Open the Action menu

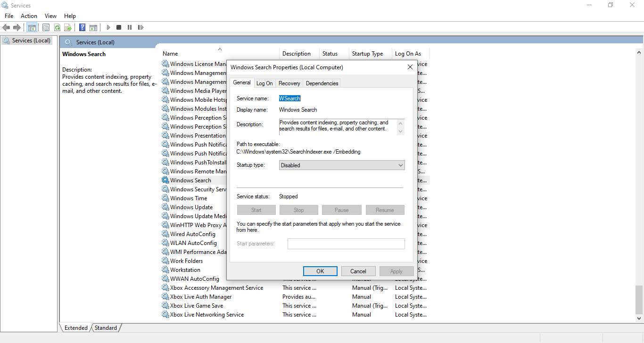coord(29,16)
